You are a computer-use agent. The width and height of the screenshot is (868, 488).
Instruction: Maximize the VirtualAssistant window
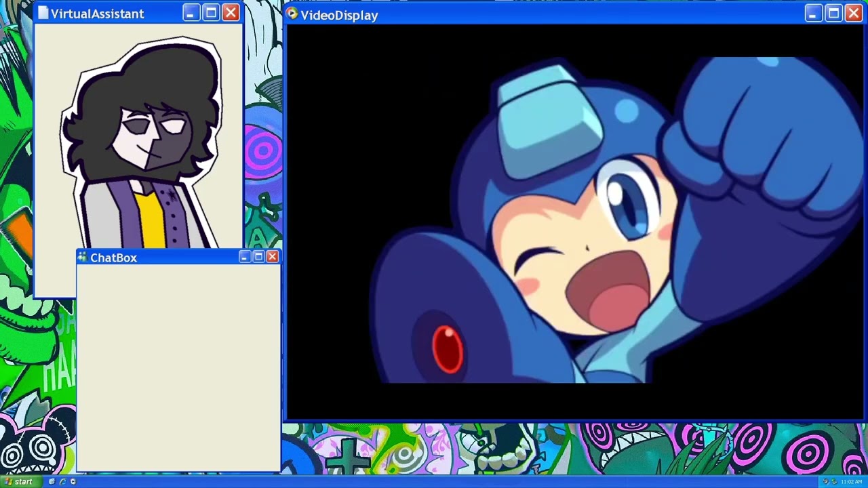point(211,12)
